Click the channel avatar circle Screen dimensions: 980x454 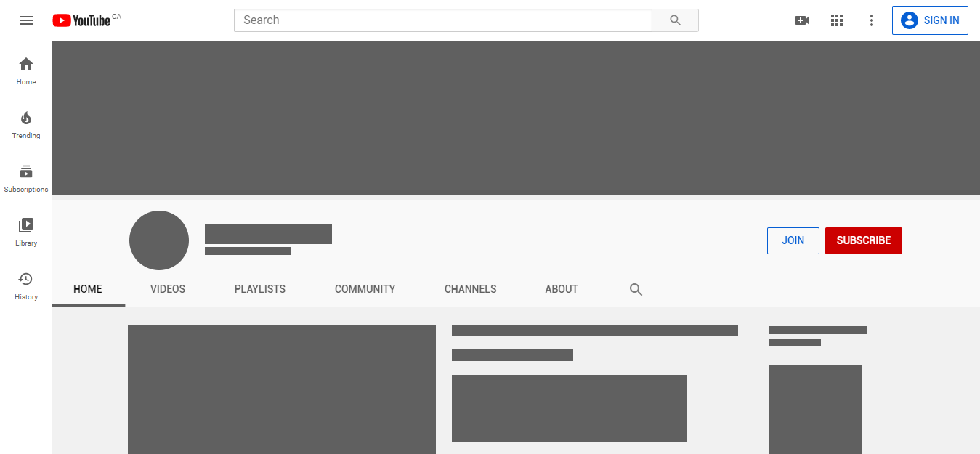pos(159,240)
